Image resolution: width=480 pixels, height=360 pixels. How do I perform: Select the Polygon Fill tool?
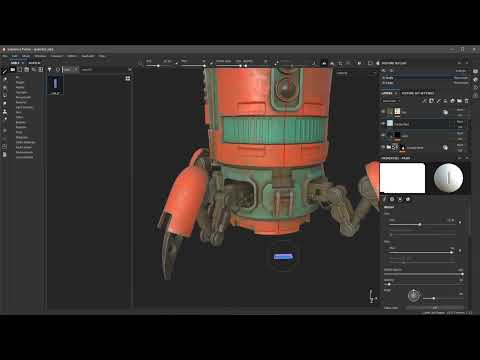[x=5, y=95]
